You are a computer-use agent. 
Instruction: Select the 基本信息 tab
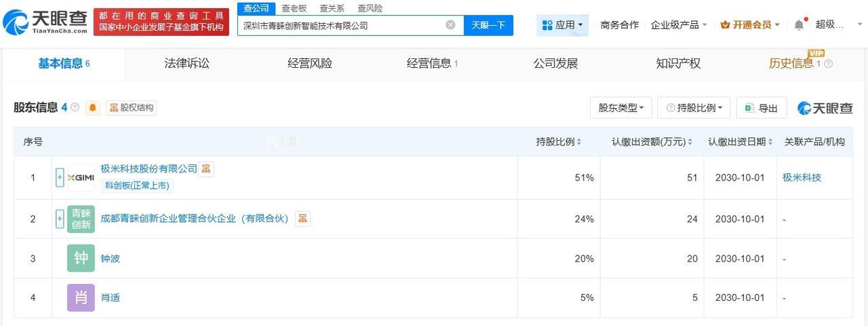coord(64,64)
